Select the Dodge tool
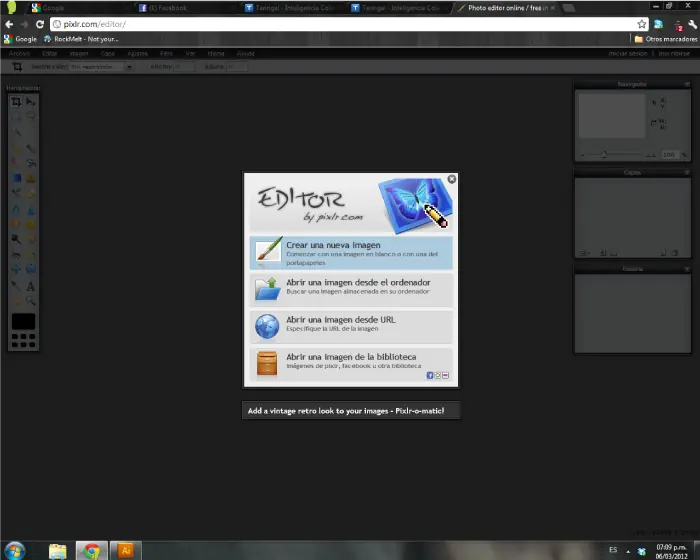Image resolution: width=700 pixels, height=560 pixels. (16, 238)
